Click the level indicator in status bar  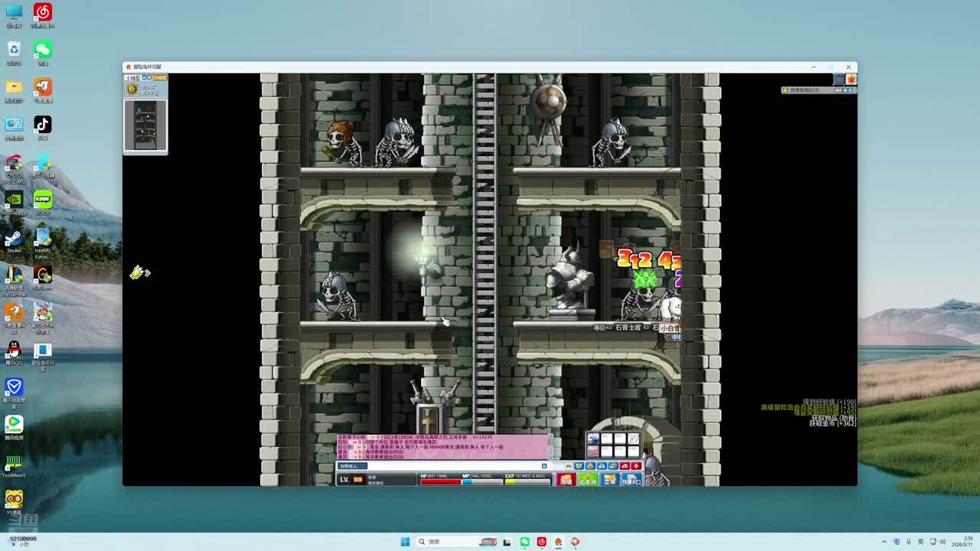(351, 479)
